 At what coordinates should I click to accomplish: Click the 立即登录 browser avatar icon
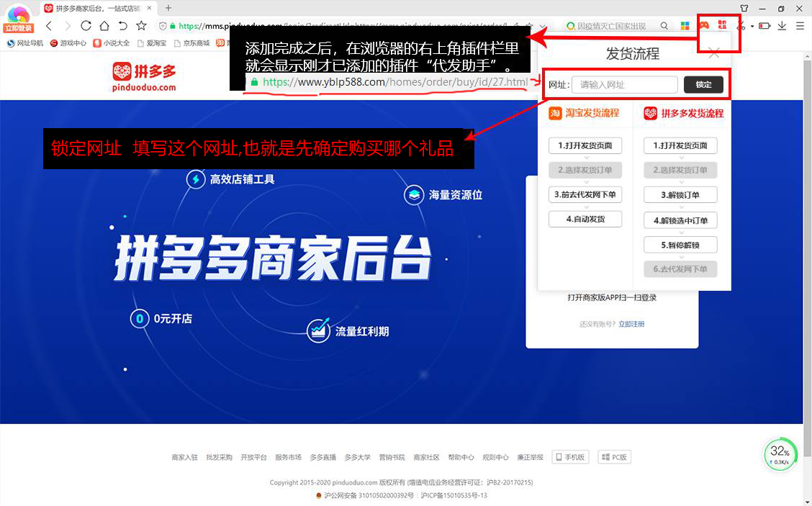point(19,19)
